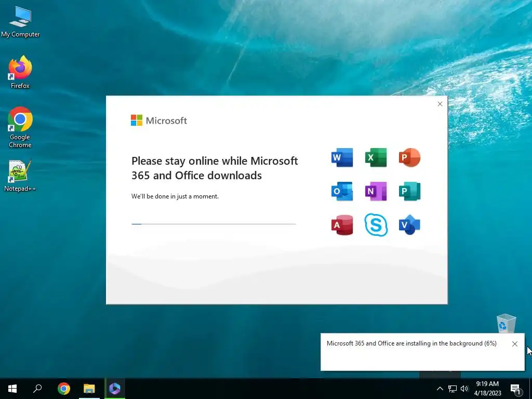Click the Excel icon in the installer
Screen dimensions: 532x399
pos(376,157)
